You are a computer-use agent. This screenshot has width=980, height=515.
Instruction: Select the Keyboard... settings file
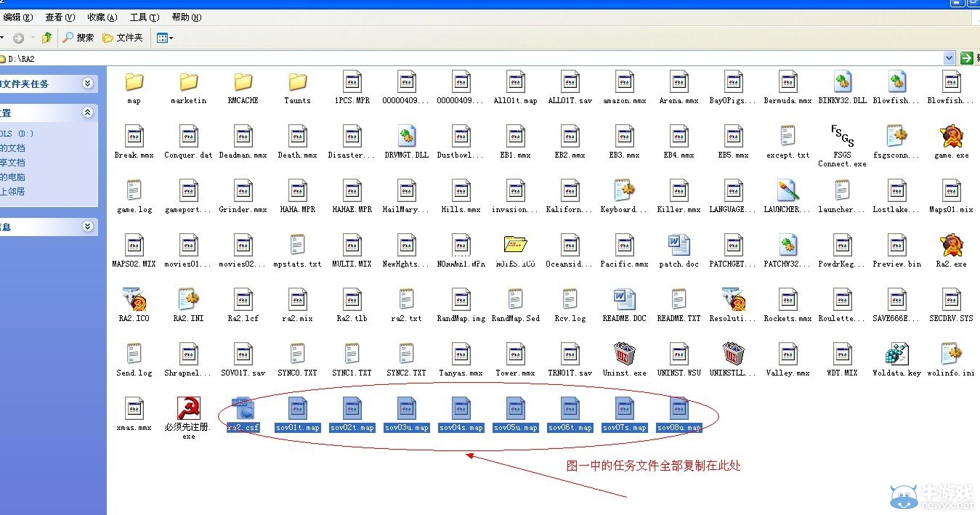tap(625, 190)
